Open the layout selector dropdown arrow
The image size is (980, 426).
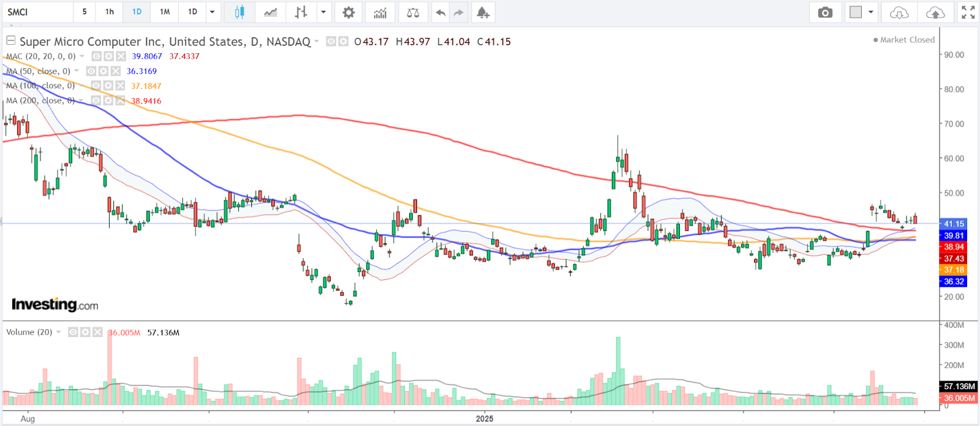point(870,12)
